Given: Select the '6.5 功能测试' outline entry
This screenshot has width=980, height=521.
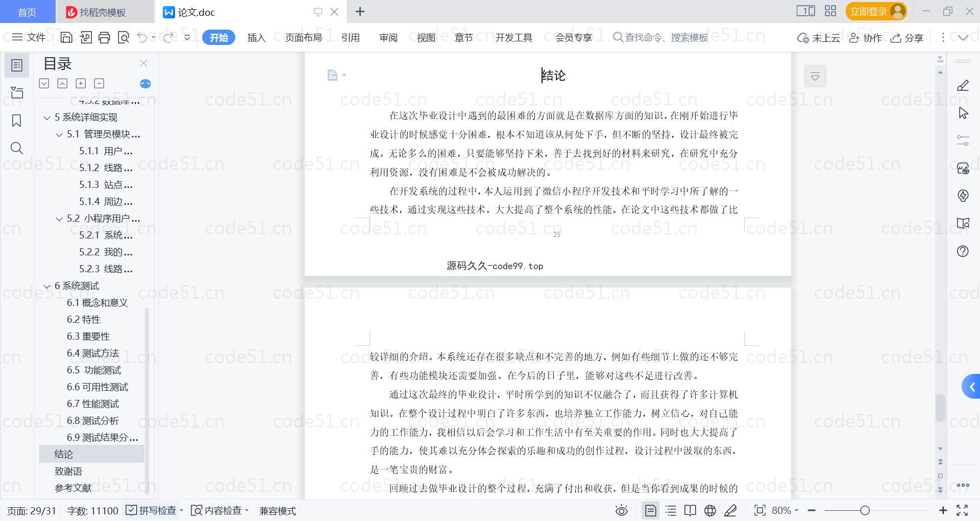Looking at the screenshot, I should [x=94, y=370].
